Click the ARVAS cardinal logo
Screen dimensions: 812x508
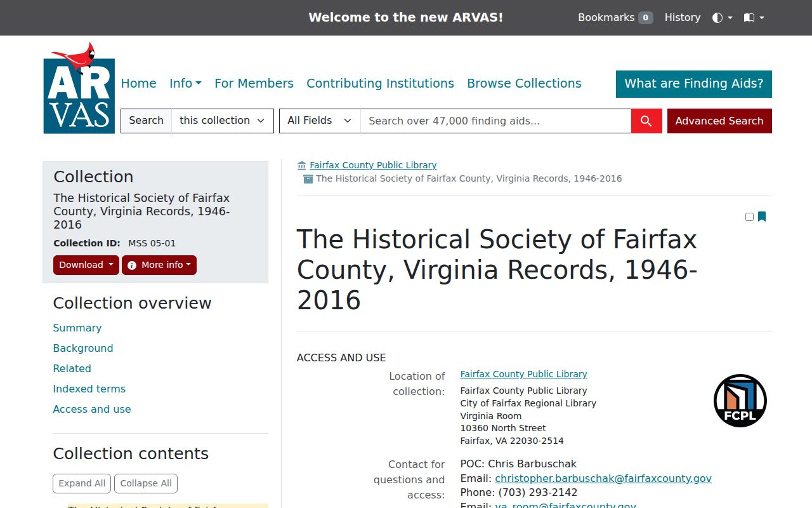tap(79, 88)
